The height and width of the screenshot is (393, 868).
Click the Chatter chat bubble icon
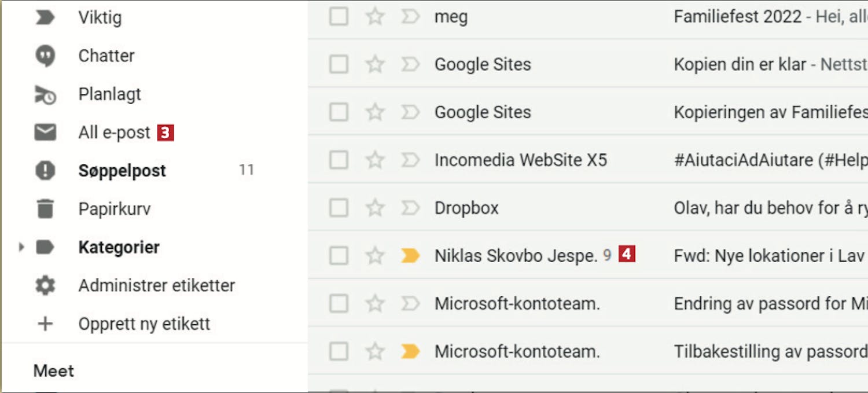45,56
